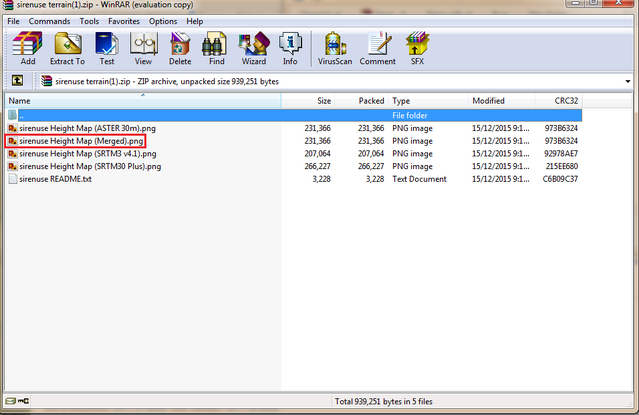Screen dimensions: 639x415
Task: Select the parent folder '..' row
Action: 294,115
